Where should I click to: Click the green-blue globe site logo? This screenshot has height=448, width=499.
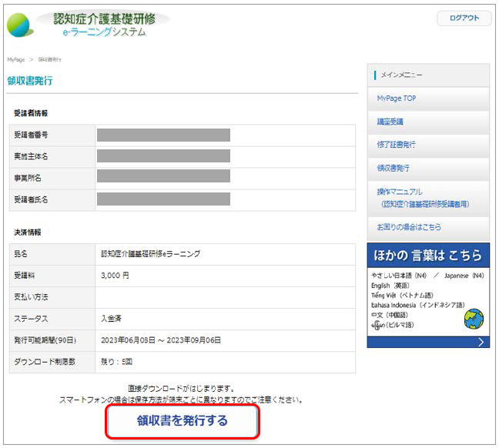pyautogui.click(x=22, y=25)
